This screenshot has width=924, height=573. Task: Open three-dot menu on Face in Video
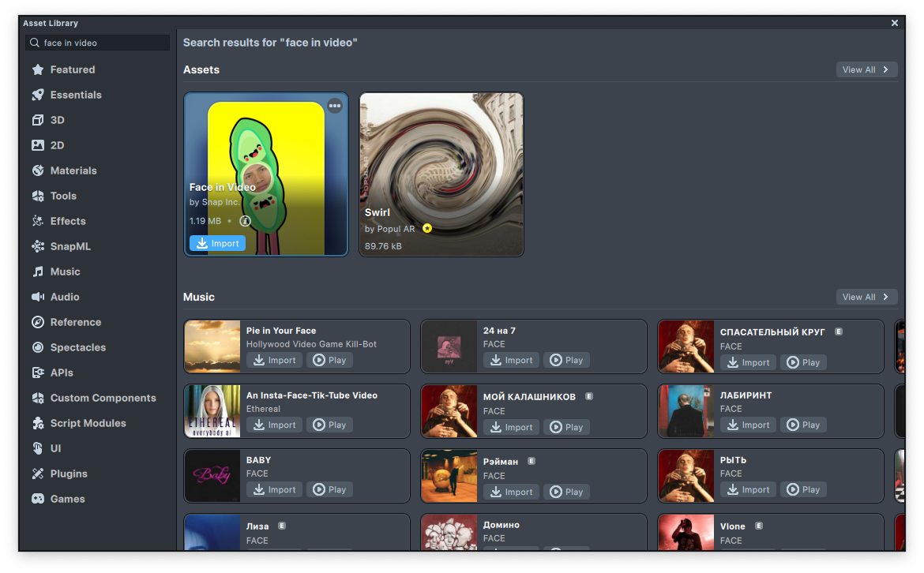(335, 106)
